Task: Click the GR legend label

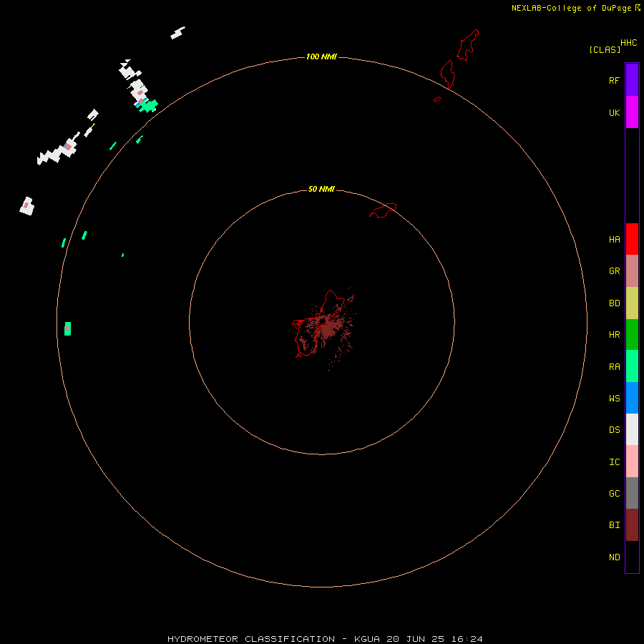Action: pyautogui.click(x=614, y=271)
